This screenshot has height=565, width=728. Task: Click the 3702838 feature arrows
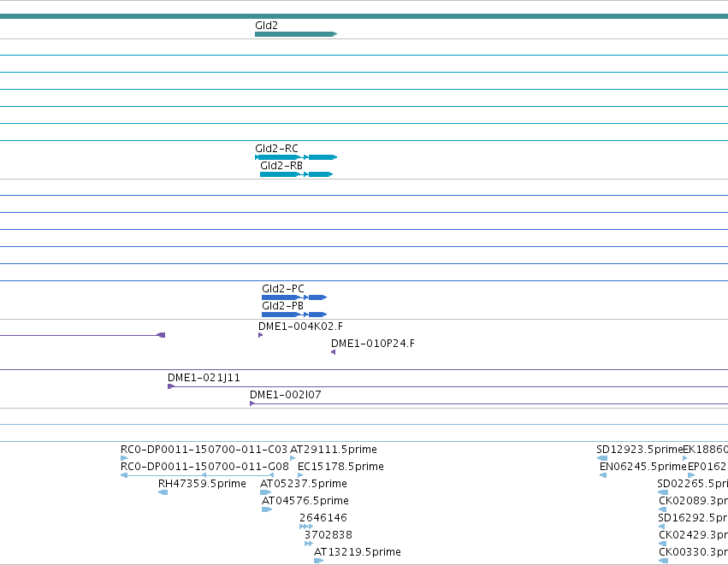[x=309, y=544]
